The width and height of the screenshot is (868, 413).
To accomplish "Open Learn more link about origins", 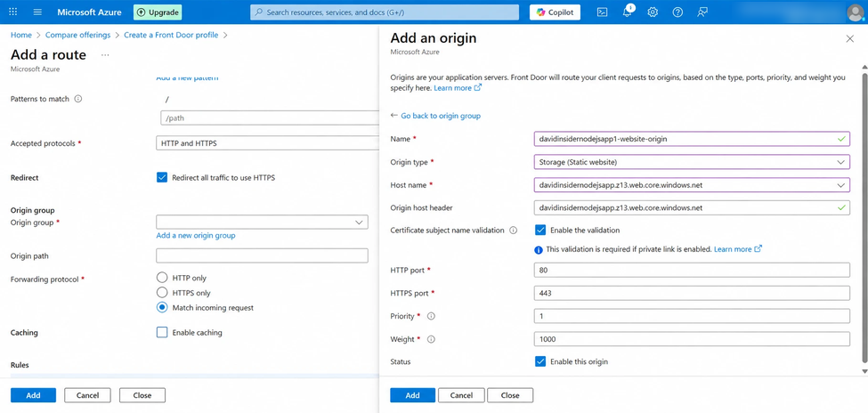I will pos(458,88).
